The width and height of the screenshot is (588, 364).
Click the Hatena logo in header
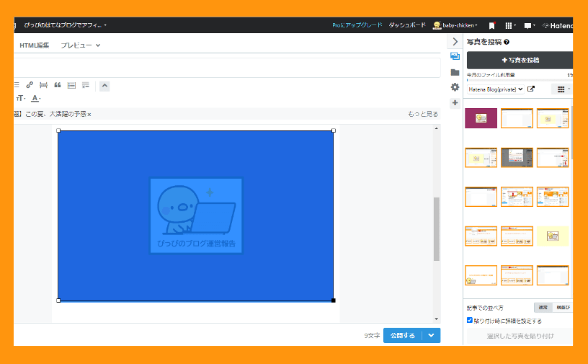[x=558, y=25]
